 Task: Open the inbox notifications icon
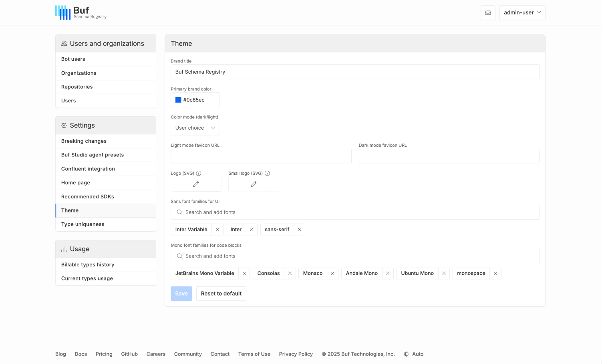[488, 12]
